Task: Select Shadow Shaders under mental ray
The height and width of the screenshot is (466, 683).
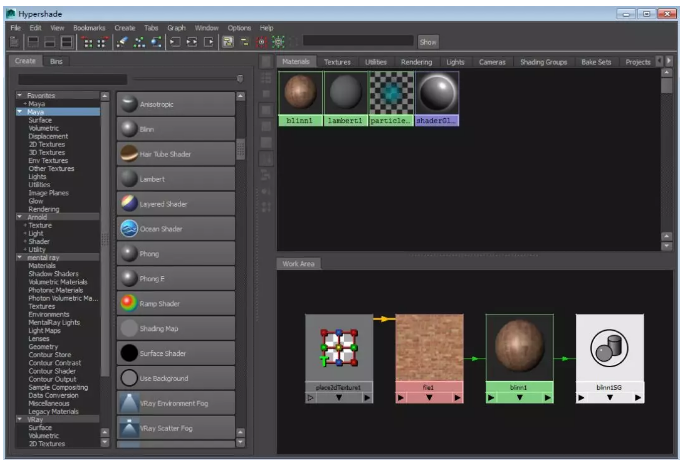Action: pyautogui.click(x=54, y=274)
